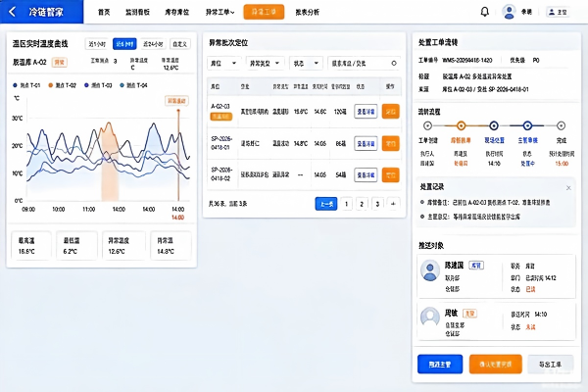Image resolution: width=588 pixels, height=392 pixels.
Task: Click the orange tag under A-02-03
Action: (x=221, y=117)
